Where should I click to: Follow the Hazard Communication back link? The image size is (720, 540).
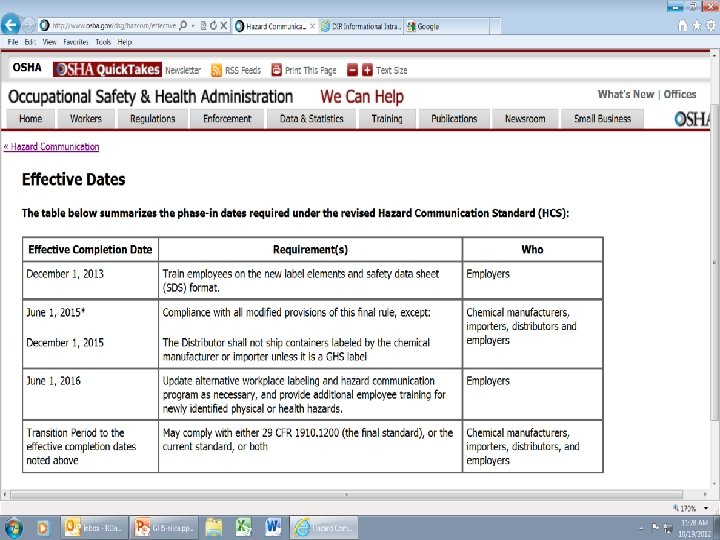(51, 146)
